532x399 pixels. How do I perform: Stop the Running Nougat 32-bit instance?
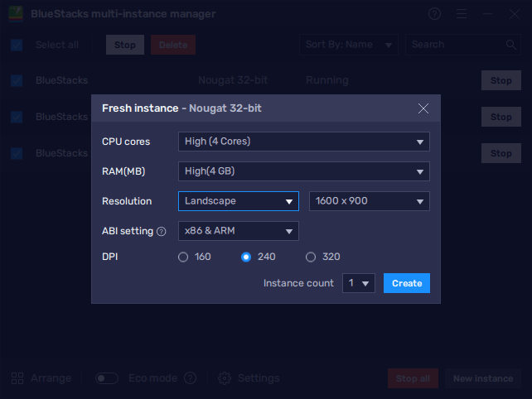(x=501, y=80)
